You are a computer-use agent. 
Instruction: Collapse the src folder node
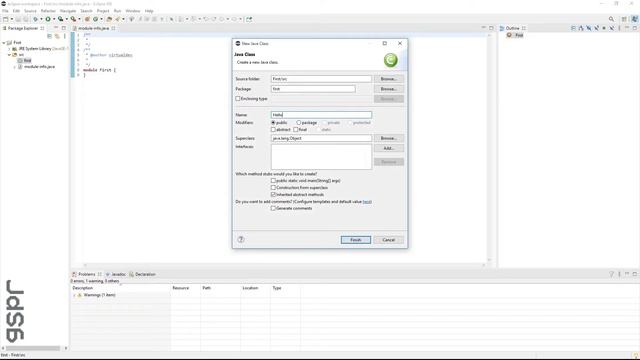point(9,54)
